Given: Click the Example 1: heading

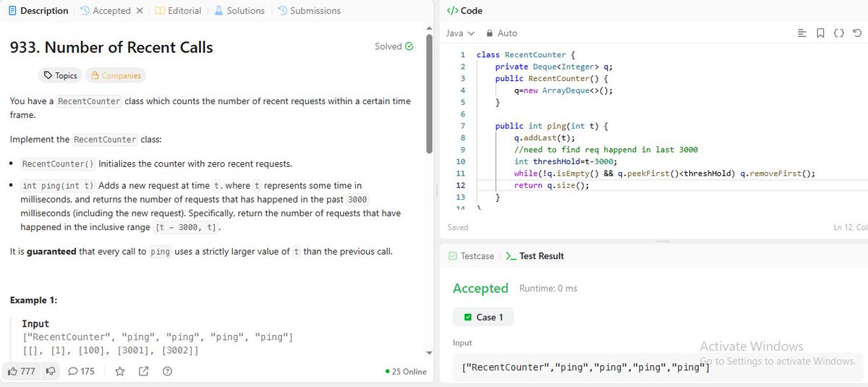Looking at the screenshot, I should 34,300.
